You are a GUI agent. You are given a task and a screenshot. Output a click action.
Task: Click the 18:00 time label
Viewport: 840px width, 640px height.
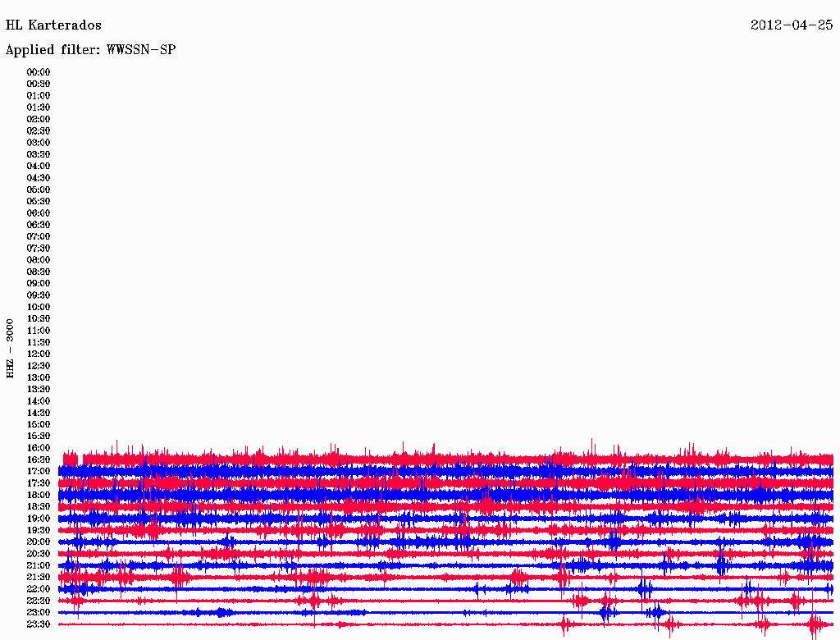click(x=38, y=496)
